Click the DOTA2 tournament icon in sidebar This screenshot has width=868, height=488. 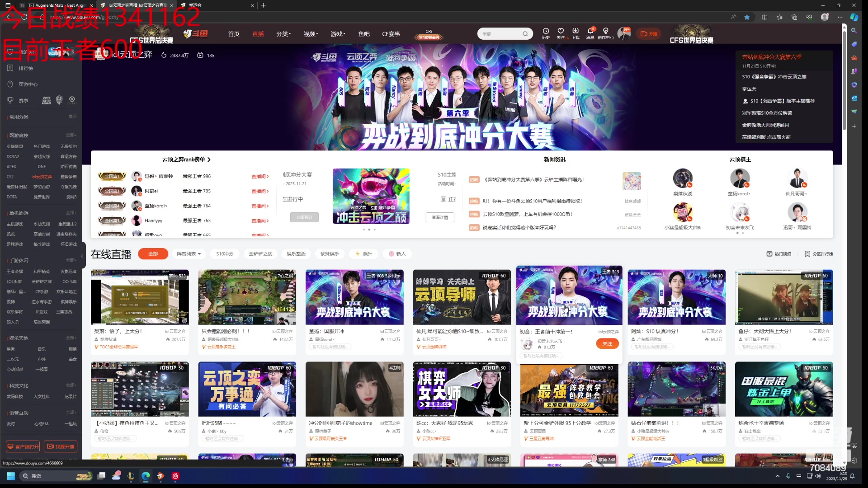pyautogui.click(x=72, y=100)
